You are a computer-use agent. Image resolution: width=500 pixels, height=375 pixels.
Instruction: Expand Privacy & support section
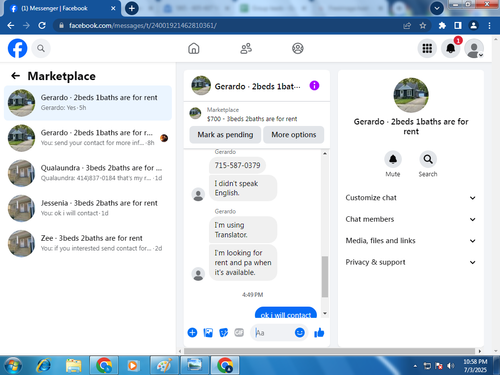[411, 262]
